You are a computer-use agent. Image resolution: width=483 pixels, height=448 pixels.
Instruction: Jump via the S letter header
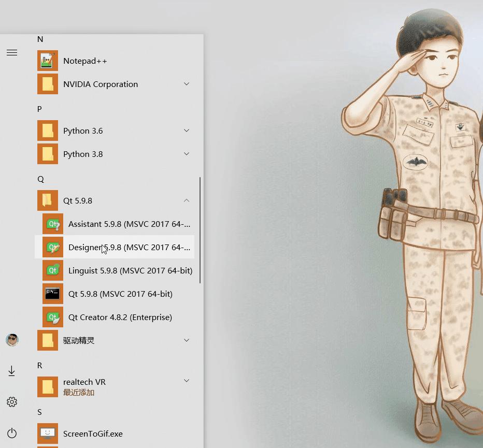click(39, 412)
